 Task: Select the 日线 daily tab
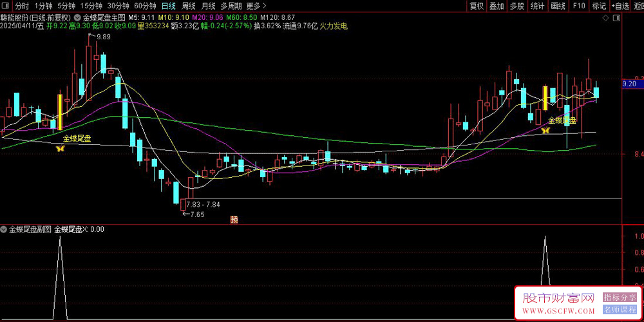coord(169,6)
